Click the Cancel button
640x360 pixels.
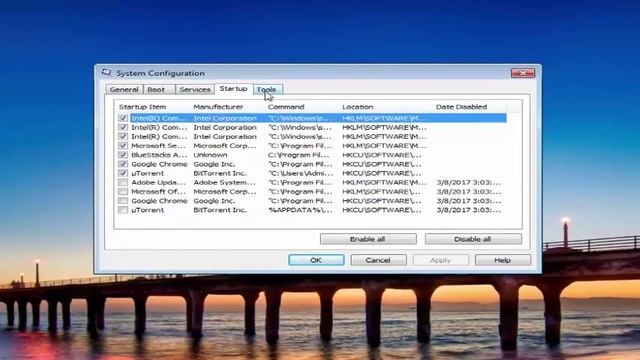pos(378,260)
